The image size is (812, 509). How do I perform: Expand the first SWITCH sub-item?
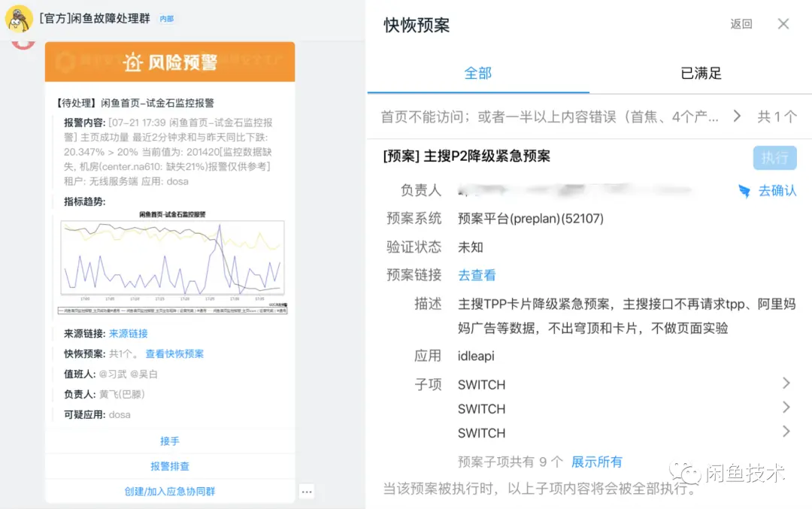coord(786,383)
